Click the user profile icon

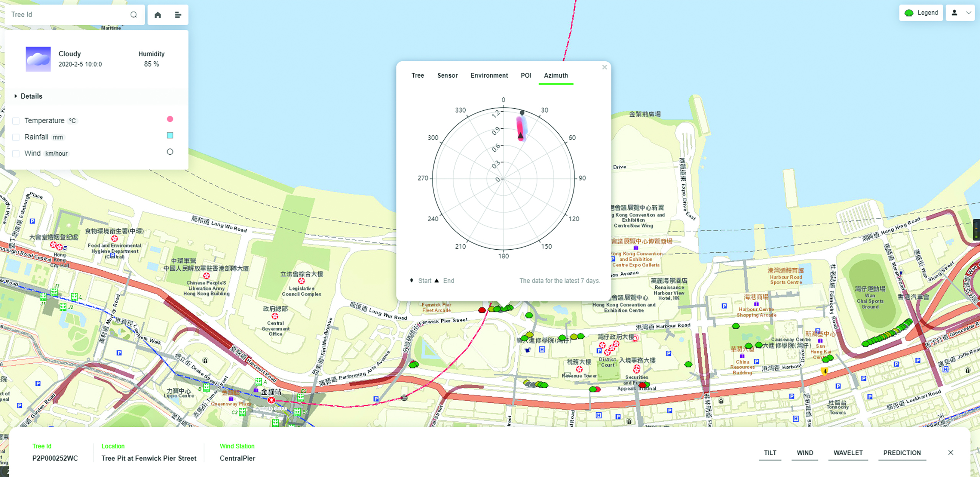tap(954, 13)
